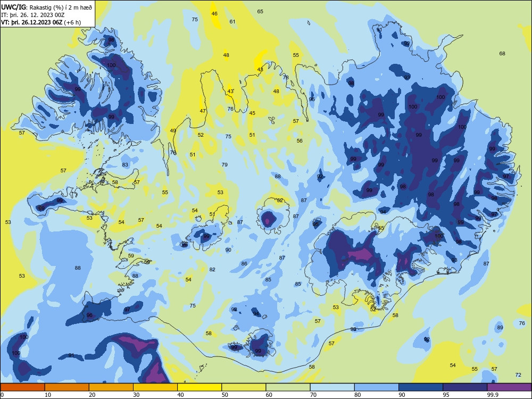Image resolution: width=532 pixels, height=399 pixels.
Task: Click the map value '46'
Action: (214, 14)
